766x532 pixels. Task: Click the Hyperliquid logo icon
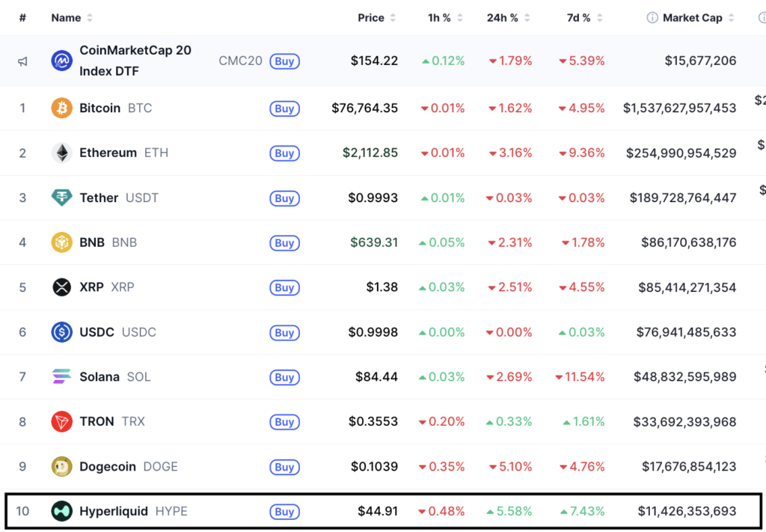click(x=61, y=512)
